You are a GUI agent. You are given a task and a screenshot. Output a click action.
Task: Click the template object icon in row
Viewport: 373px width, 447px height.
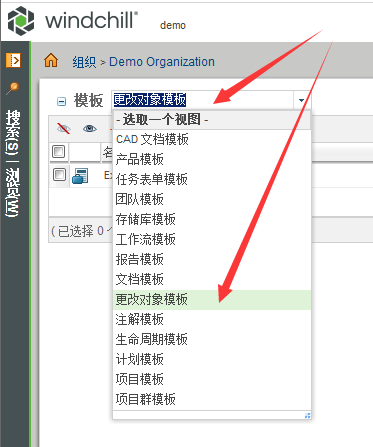pyautogui.click(x=80, y=175)
